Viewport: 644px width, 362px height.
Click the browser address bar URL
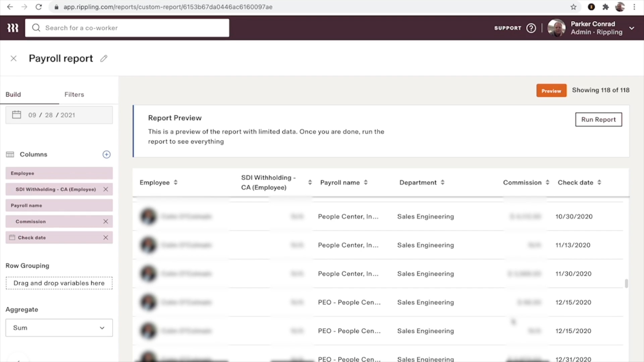[x=168, y=7]
